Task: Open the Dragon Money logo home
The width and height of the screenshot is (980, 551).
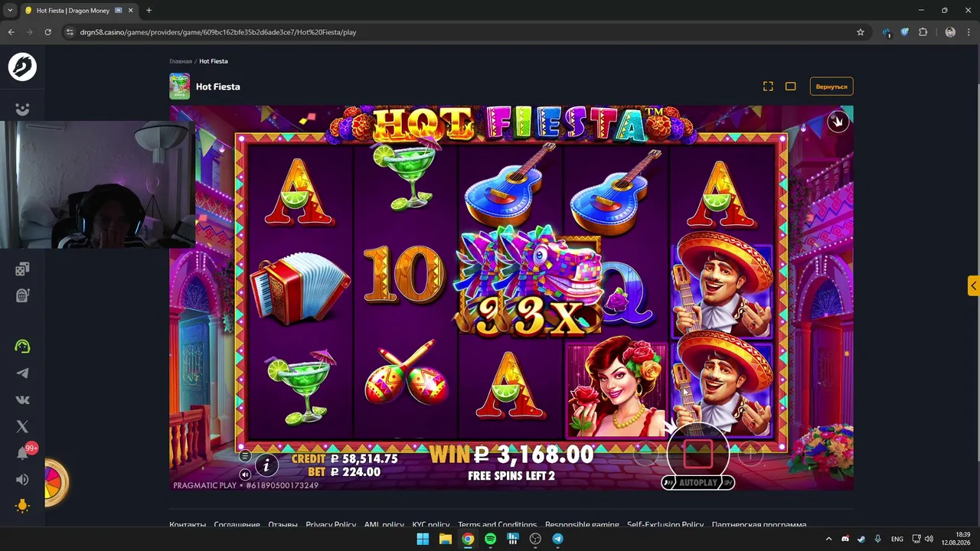Action: pos(22,67)
